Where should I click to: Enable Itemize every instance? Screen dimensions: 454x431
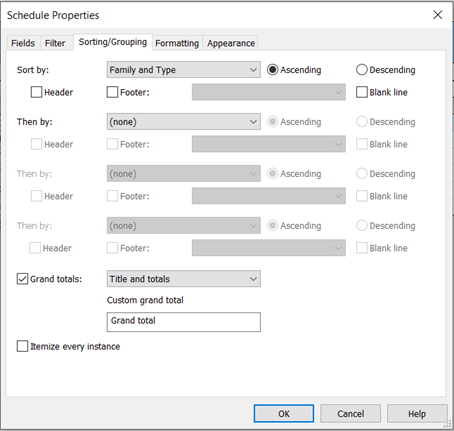click(x=22, y=346)
